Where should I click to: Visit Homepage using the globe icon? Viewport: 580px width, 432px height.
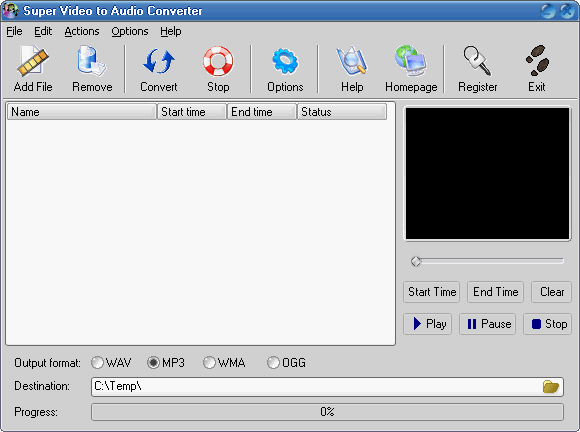411,61
